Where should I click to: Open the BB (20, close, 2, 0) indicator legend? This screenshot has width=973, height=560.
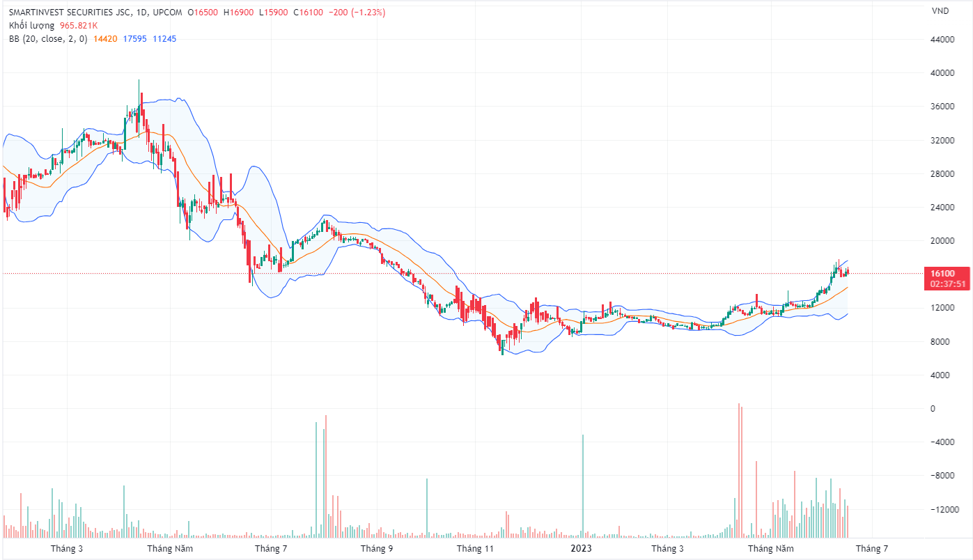coord(48,39)
